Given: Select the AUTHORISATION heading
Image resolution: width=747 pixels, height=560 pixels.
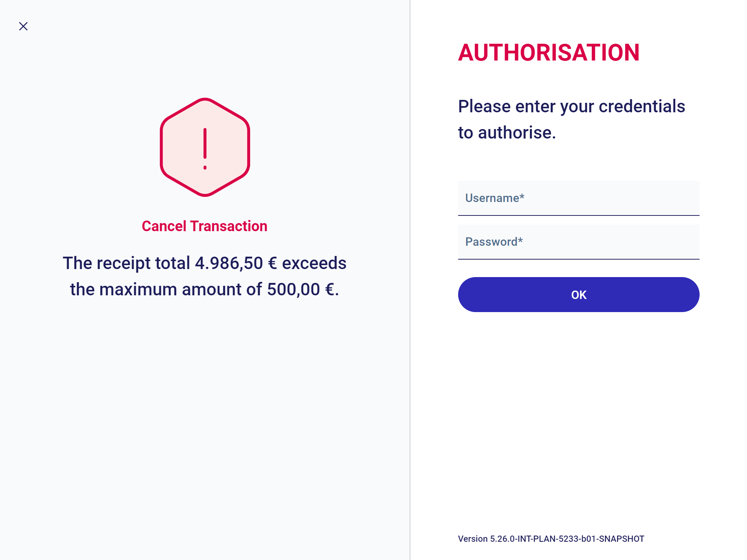Looking at the screenshot, I should (549, 52).
